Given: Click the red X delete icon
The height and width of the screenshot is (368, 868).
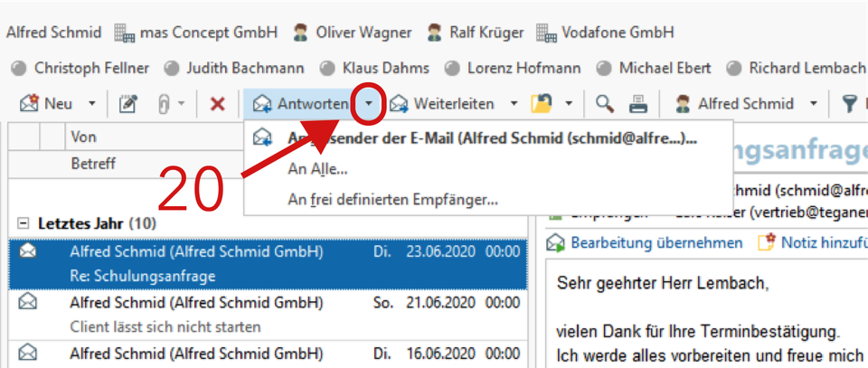Looking at the screenshot, I should pos(218,103).
